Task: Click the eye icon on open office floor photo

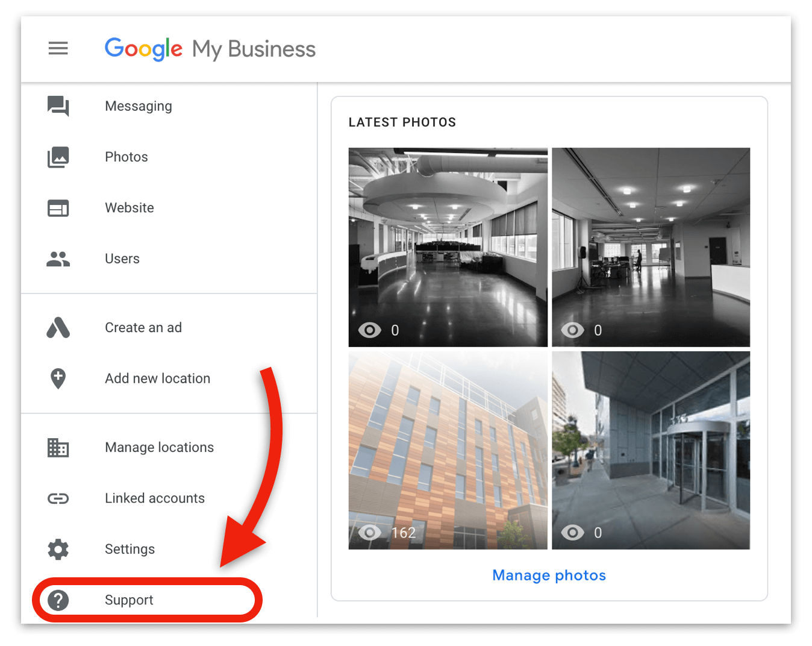Action: [x=573, y=330]
